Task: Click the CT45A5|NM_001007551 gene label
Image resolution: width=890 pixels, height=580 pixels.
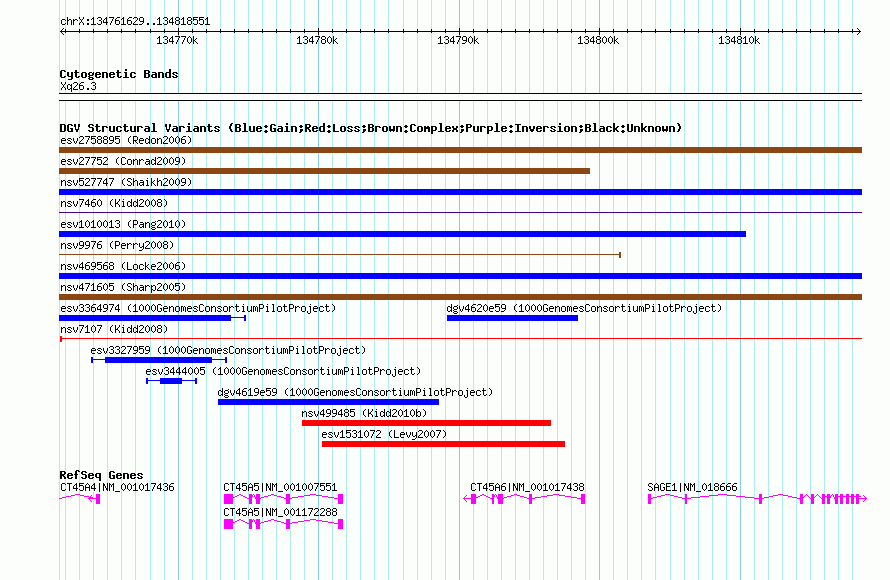Action: click(x=280, y=487)
